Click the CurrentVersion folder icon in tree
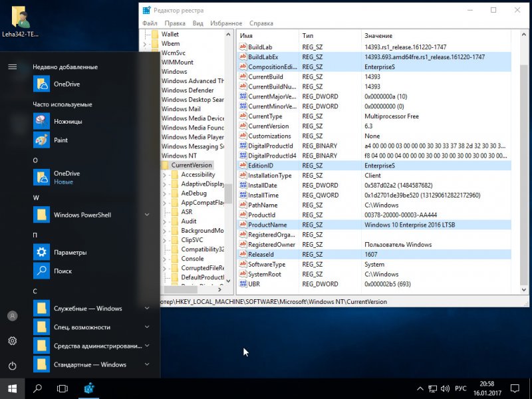The height and width of the screenshot is (399, 532). click(165, 165)
